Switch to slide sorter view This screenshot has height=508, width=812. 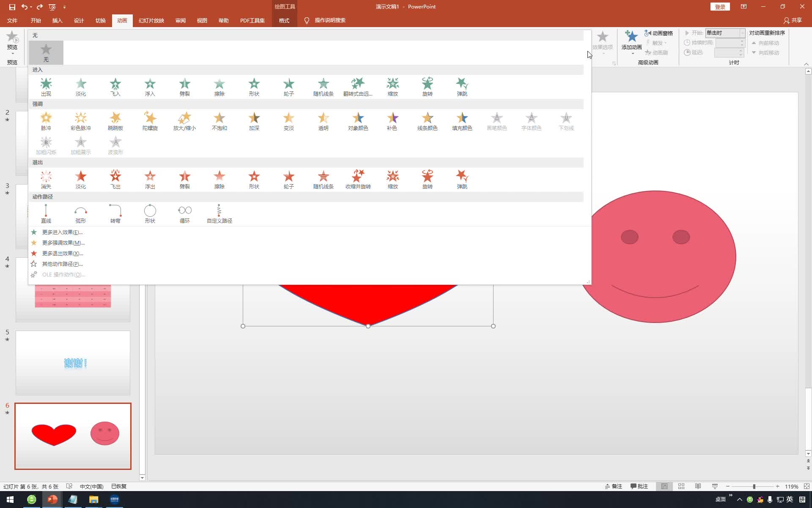pyautogui.click(x=681, y=486)
